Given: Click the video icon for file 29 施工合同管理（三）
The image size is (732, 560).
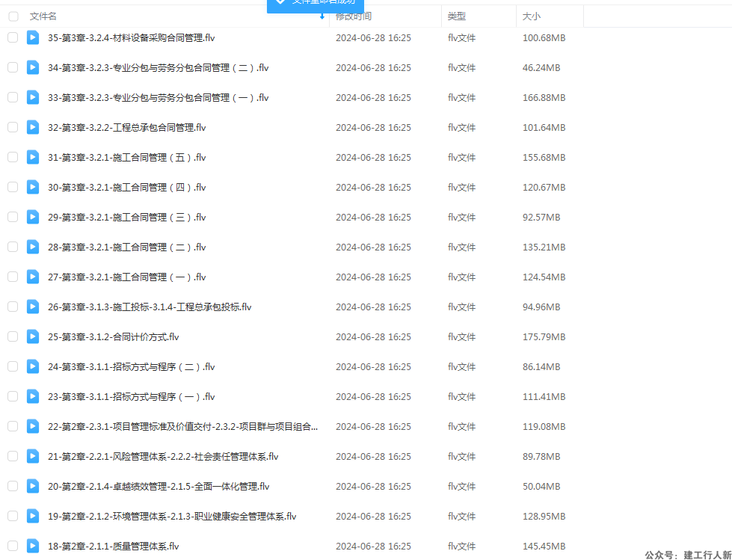Looking at the screenshot, I should click(x=33, y=217).
